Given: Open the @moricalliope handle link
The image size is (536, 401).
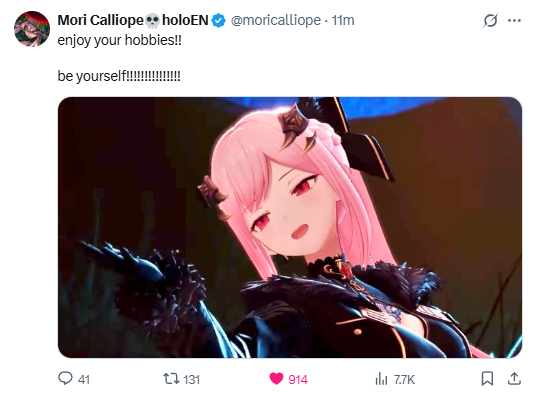Looking at the screenshot, I should 276,21.
